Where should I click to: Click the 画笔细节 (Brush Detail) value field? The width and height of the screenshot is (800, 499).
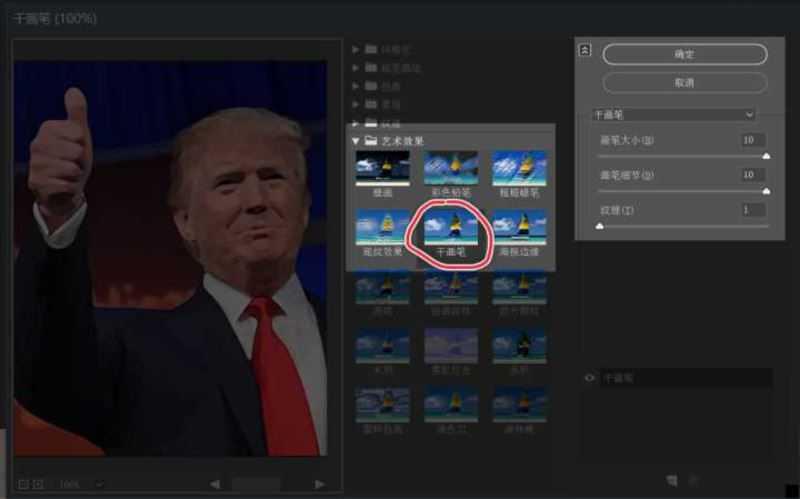tap(753, 175)
